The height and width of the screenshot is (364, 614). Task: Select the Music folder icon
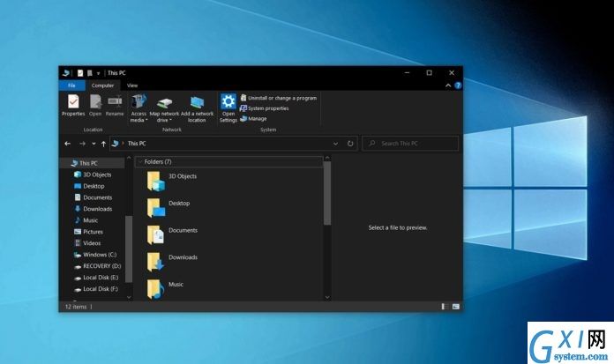point(155,289)
